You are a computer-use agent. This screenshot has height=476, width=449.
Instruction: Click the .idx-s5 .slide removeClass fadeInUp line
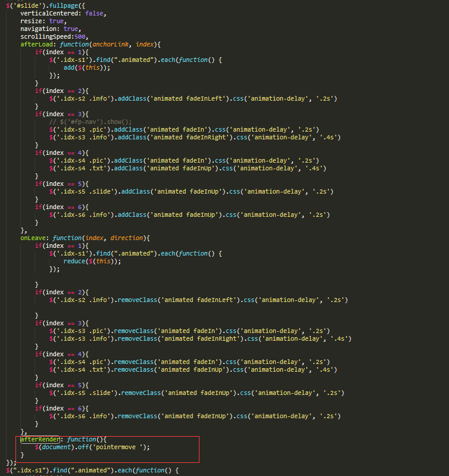pyautogui.click(x=197, y=393)
